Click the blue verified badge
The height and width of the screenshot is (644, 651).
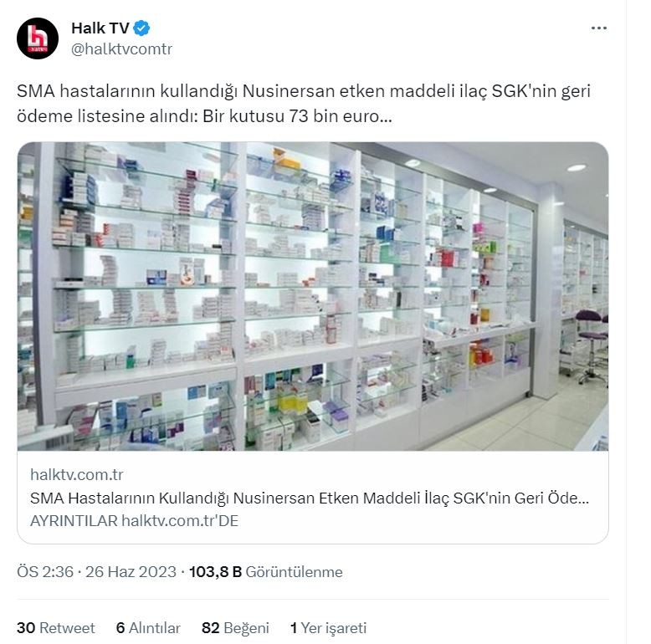[141, 28]
